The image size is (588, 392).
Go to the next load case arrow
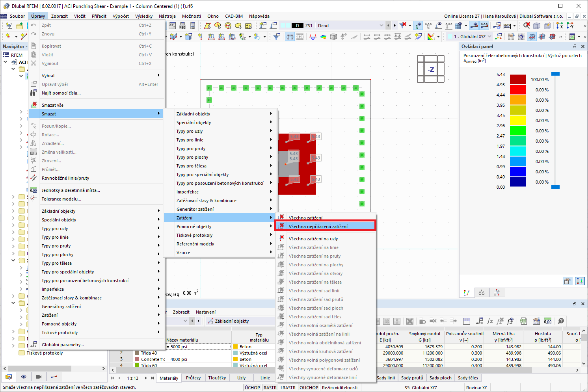point(394,26)
